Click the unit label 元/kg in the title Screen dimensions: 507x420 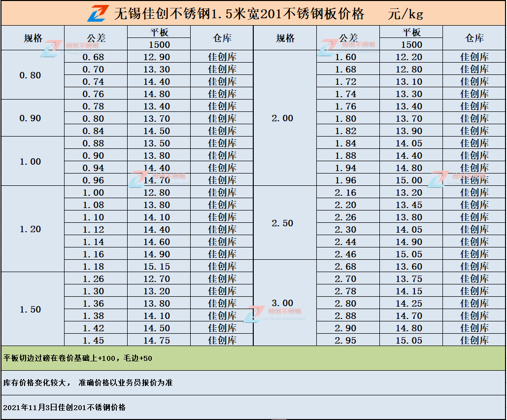[x=406, y=14]
